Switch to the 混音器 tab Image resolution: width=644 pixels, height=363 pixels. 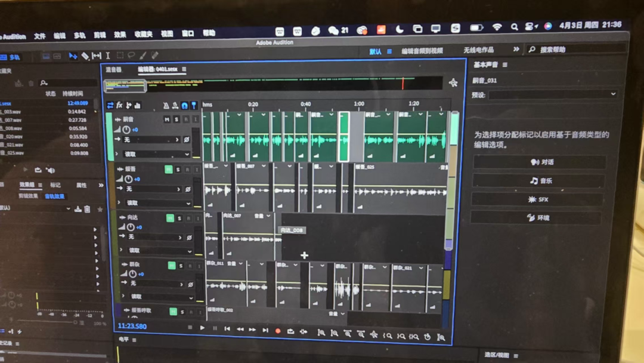[113, 70]
